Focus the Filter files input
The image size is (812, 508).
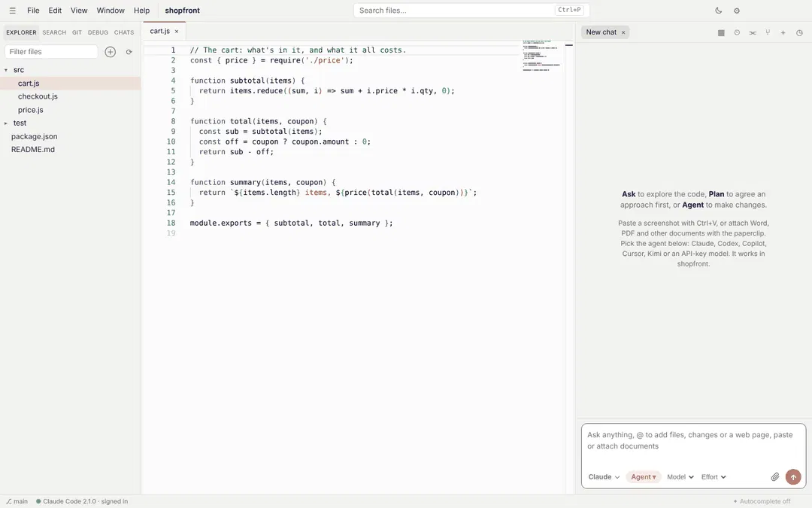[x=51, y=52]
